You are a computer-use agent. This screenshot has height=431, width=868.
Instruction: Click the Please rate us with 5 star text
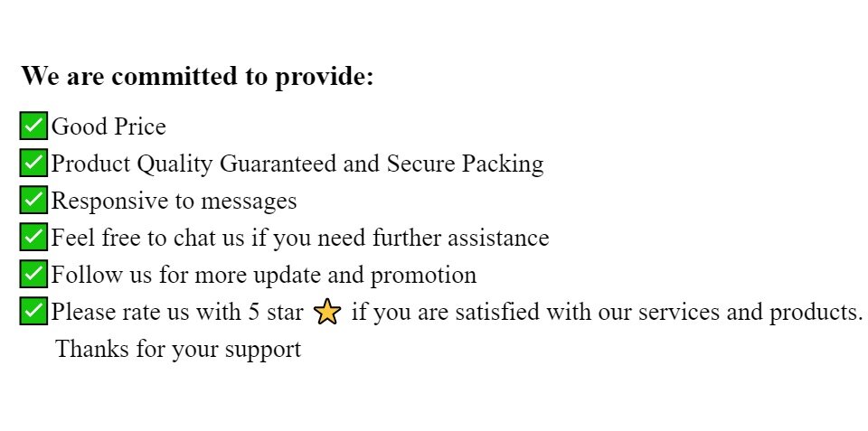click(176, 312)
